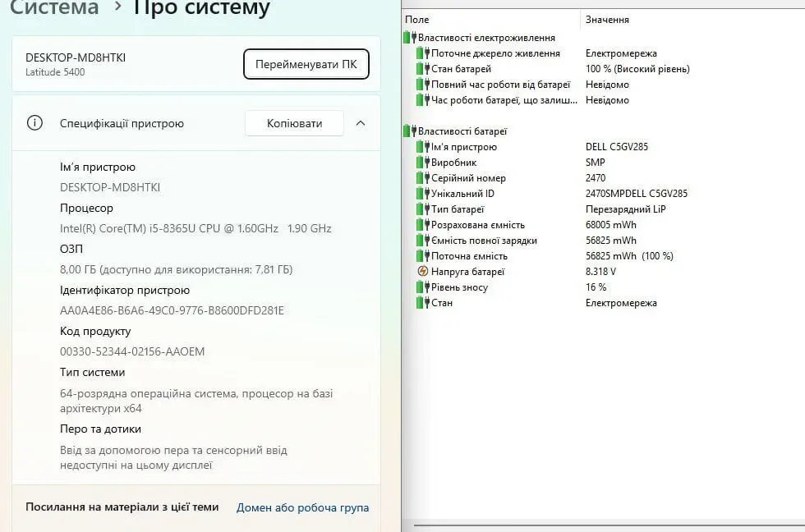Click the Напруга батареї voltage icon
Screen dimensions: 805x532
[x=423, y=272]
